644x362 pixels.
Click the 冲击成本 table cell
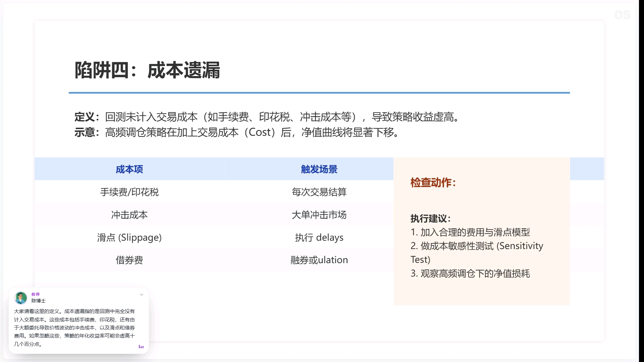tap(129, 215)
